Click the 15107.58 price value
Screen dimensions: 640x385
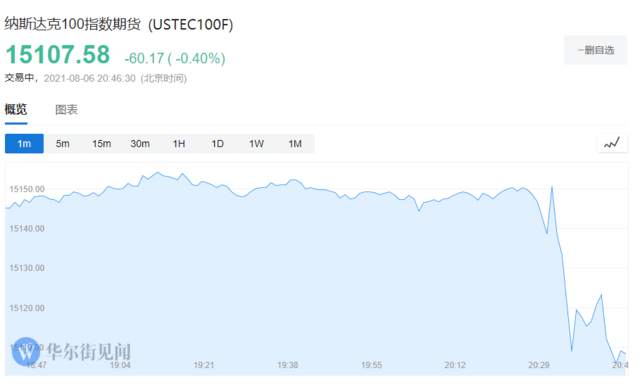(58, 54)
